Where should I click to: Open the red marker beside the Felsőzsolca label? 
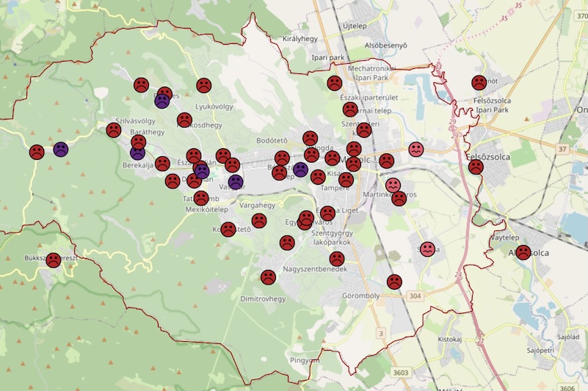coord(476,167)
